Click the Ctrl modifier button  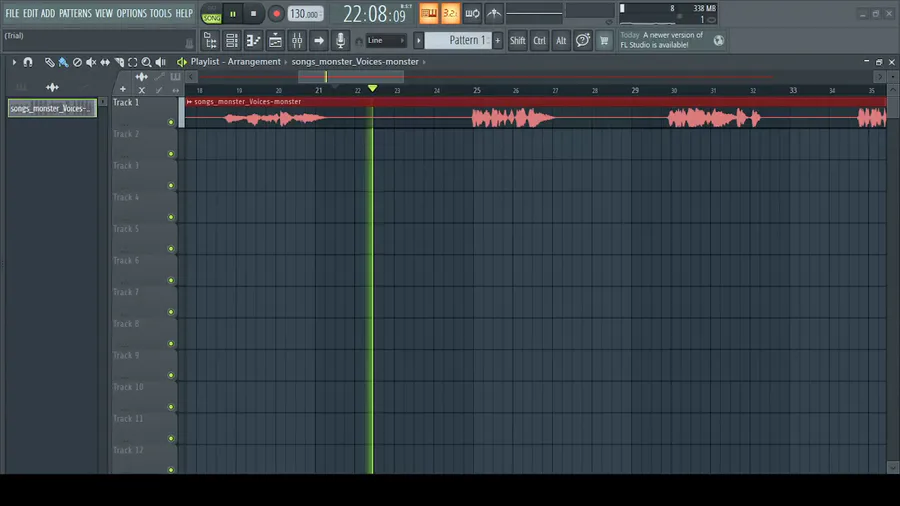[x=540, y=41]
